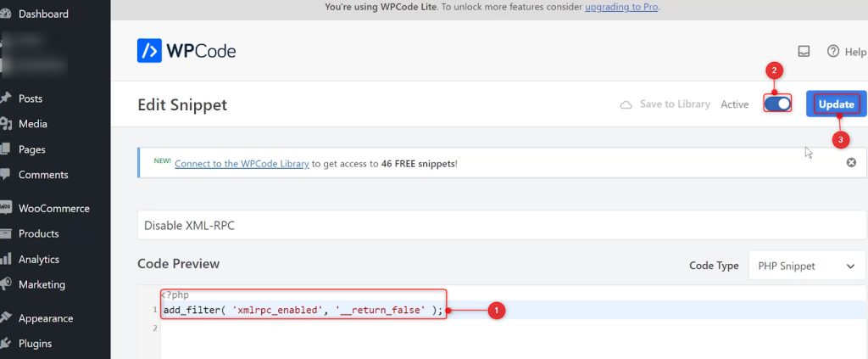Open the inbox notifications icon
Image resolution: width=868 pixels, height=359 pixels.
pyautogui.click(x=804, y=51)
